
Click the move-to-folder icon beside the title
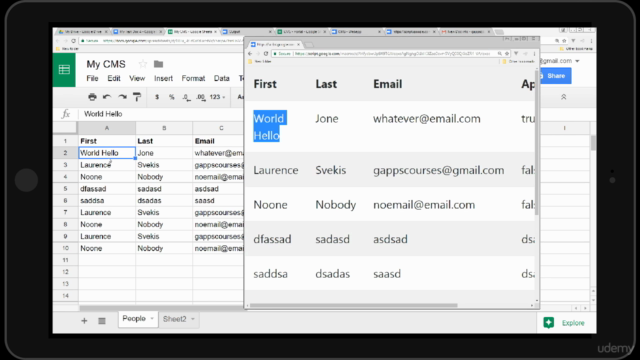(x=158, y=64)
